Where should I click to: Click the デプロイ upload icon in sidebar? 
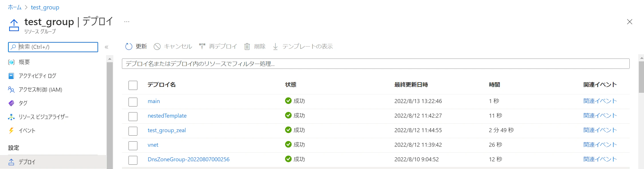point(11,162)
